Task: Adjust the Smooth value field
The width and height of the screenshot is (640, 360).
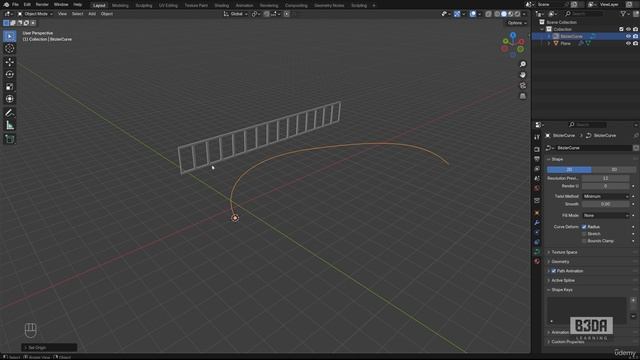Action: click(606, 204)
